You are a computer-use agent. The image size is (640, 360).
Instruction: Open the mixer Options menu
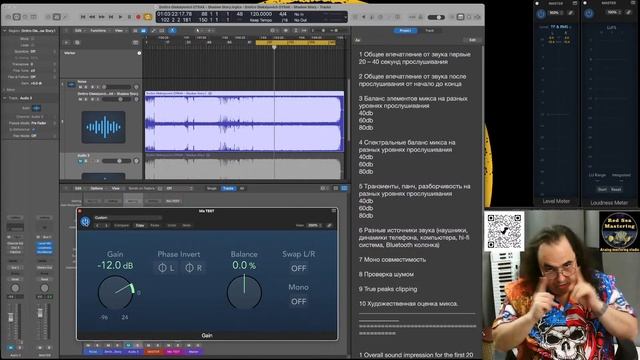coord(97,189)
